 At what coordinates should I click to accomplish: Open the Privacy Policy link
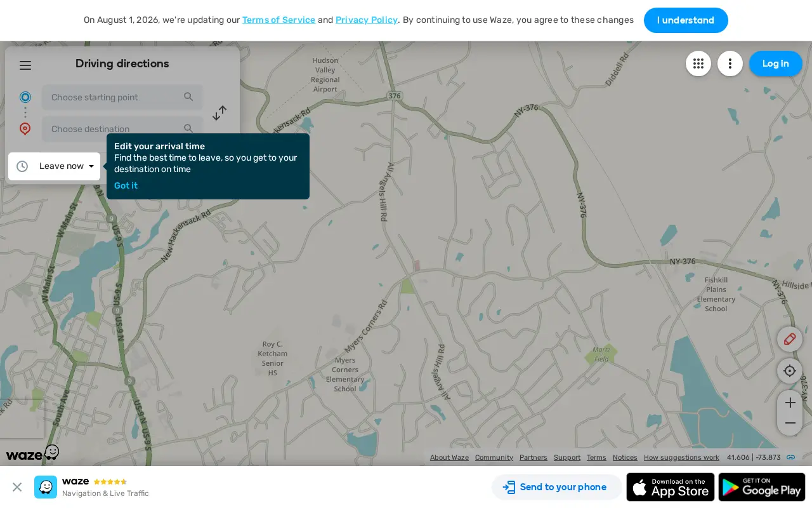[x=367, y=20]
